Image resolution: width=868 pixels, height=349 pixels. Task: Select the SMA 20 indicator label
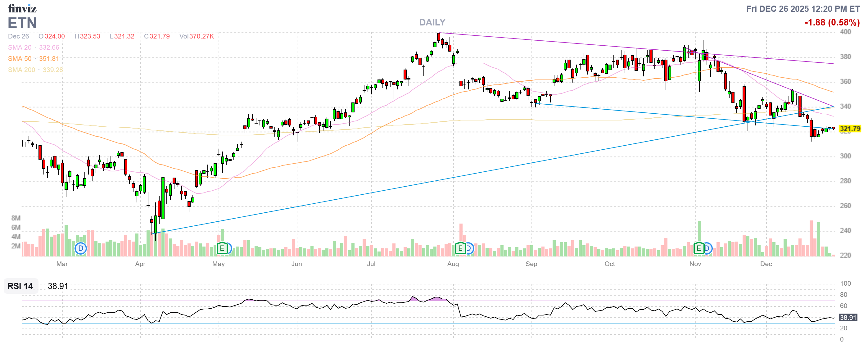pyautogui.click(x=20, y=48)
